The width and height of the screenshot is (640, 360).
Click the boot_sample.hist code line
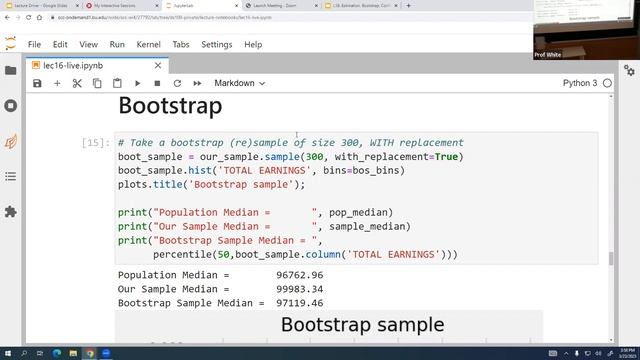pyautogui.click(x=261, y=171)
